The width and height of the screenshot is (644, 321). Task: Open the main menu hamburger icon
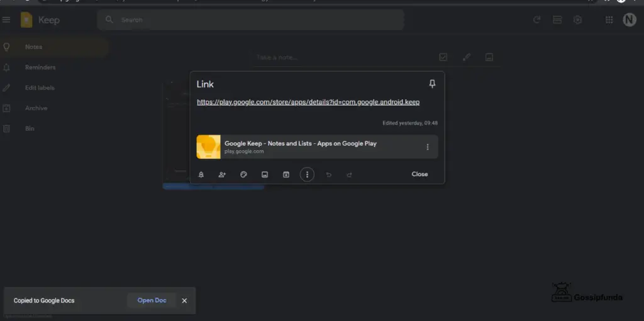click(6, 19)
